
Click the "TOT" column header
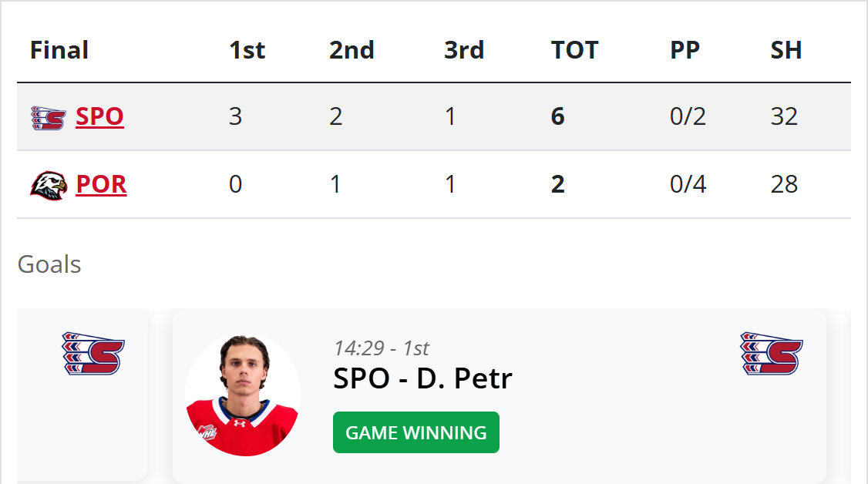click(x=574, y=51)
